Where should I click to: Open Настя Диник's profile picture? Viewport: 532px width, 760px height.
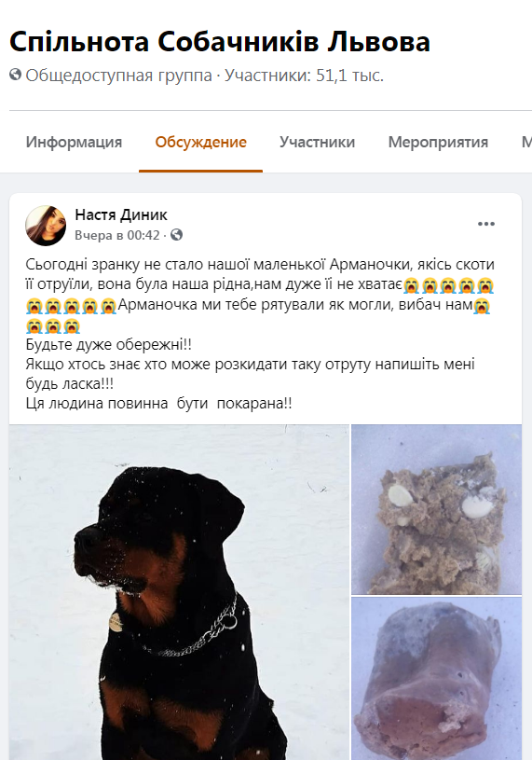point(46,226)
